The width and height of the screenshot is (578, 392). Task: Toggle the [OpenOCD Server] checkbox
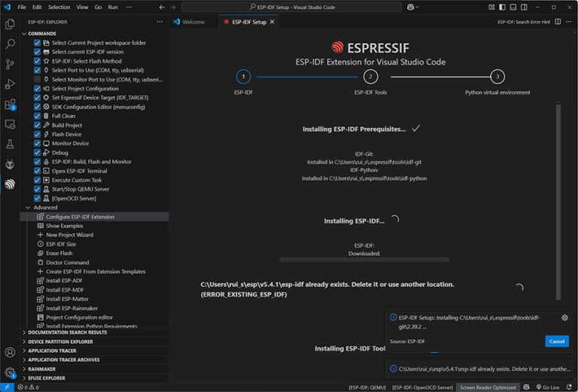pos(37,198)
